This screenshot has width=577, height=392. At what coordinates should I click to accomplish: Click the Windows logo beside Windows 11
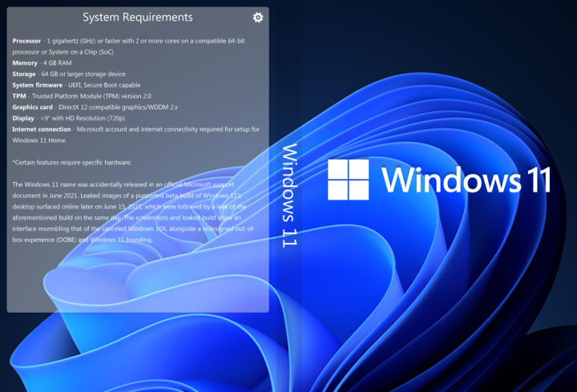(x=348, y=180)
